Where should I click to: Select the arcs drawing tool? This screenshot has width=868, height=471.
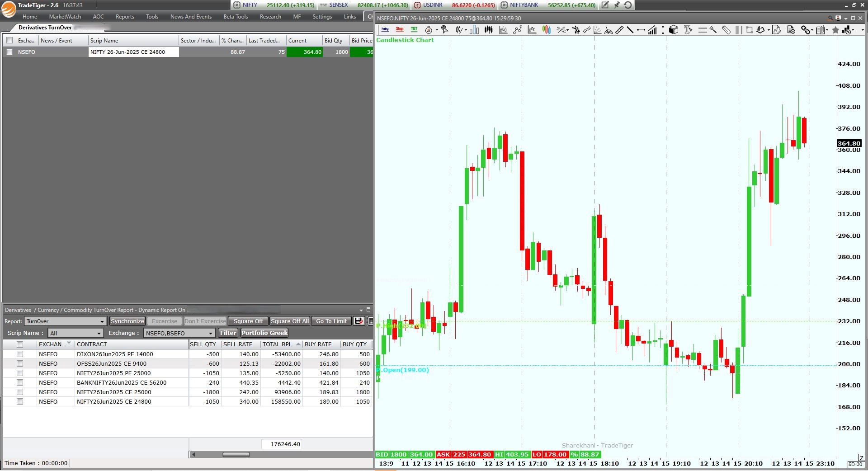pyautogui.click(x=609, y=30)
